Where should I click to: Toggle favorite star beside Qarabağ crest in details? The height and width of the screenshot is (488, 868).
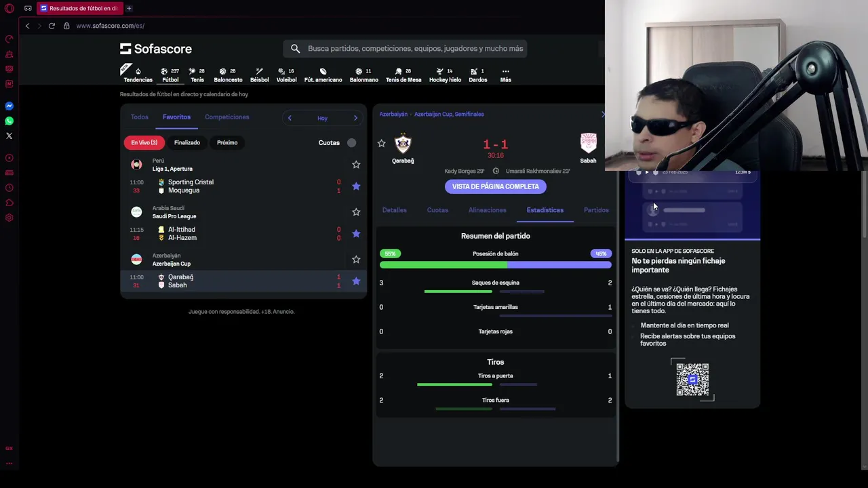[x=381, y=144]
